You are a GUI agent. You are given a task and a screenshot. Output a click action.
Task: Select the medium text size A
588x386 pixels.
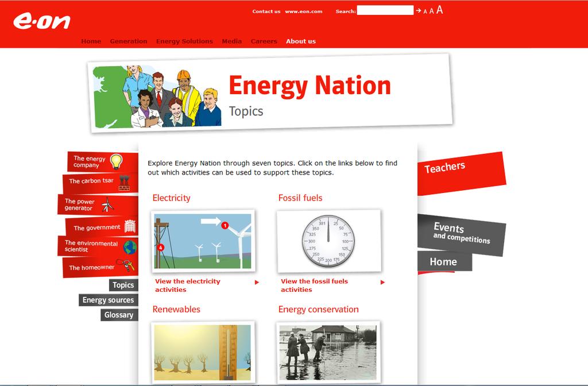[x=432, y=11]
